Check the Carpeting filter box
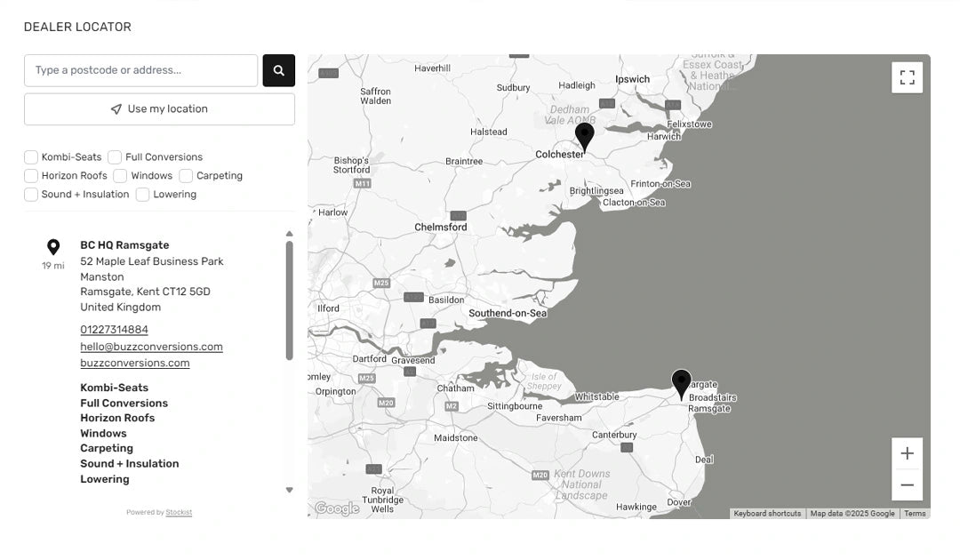 click(x=185, y=175)
